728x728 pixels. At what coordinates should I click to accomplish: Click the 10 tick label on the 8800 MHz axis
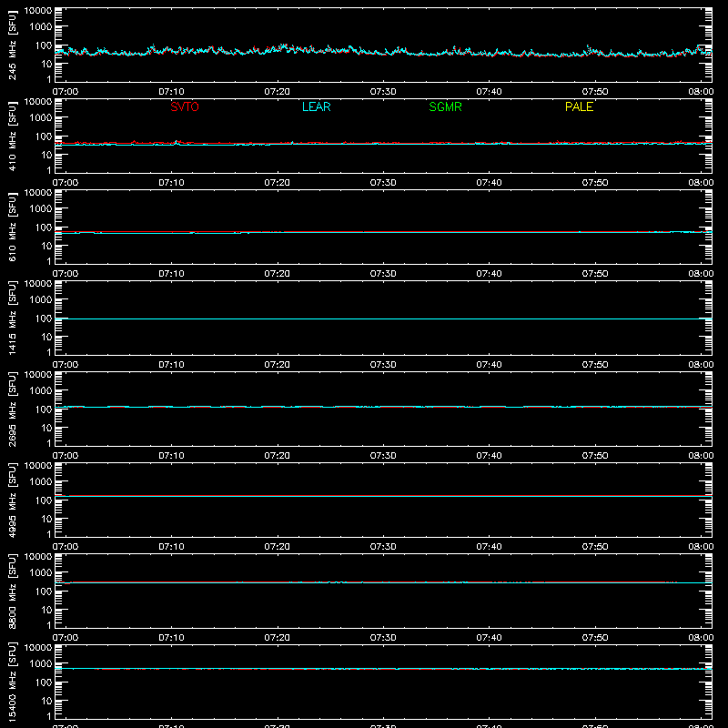pyautogui.click(x=46, y=610)
